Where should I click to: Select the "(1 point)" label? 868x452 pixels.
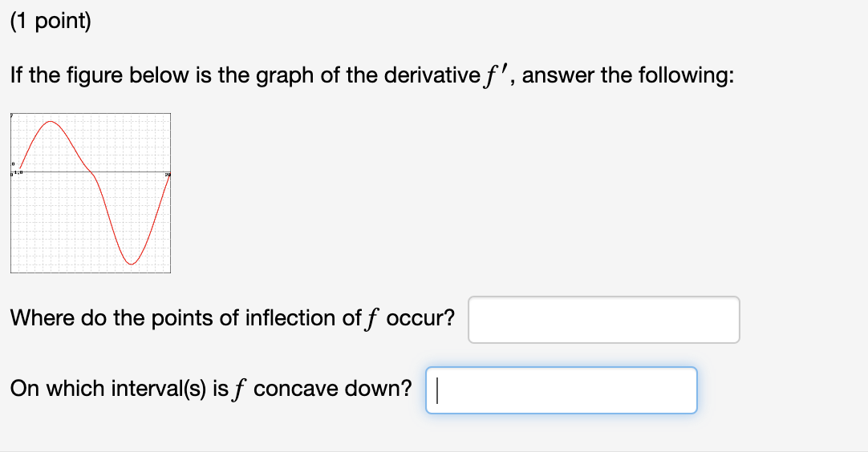(51, 22)
